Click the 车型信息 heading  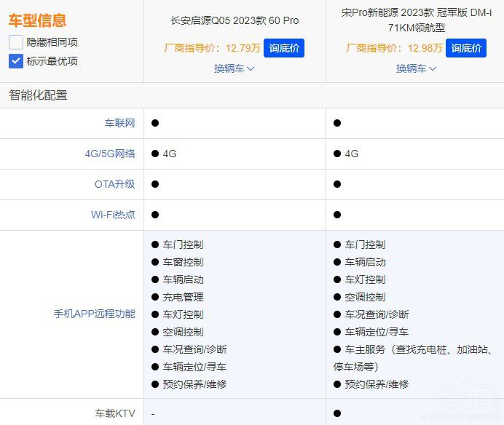coord(37,20)
